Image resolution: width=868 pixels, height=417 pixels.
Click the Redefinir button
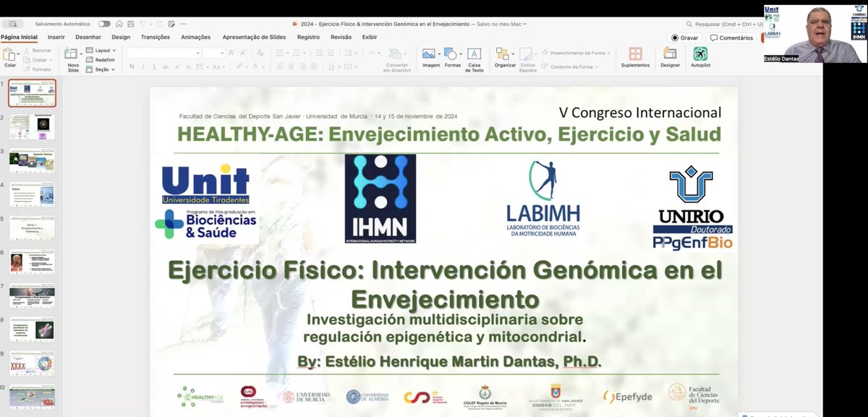click(100, 60)
